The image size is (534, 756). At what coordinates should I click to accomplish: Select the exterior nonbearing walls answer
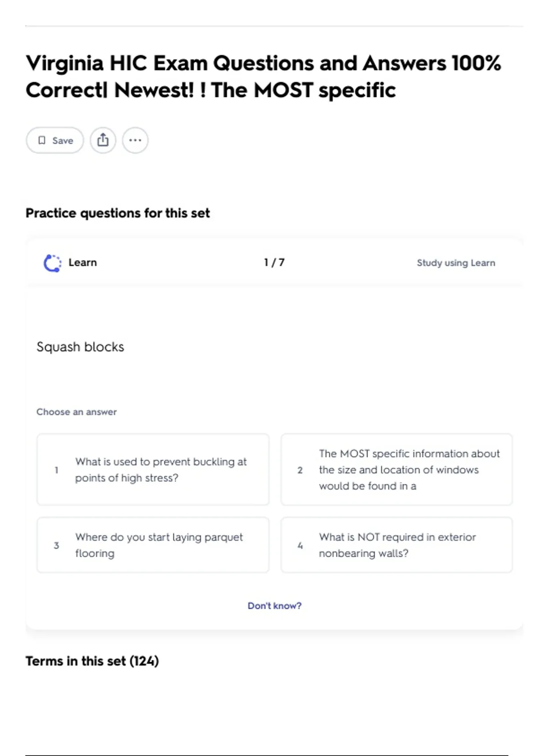click(x=396, y=545)
